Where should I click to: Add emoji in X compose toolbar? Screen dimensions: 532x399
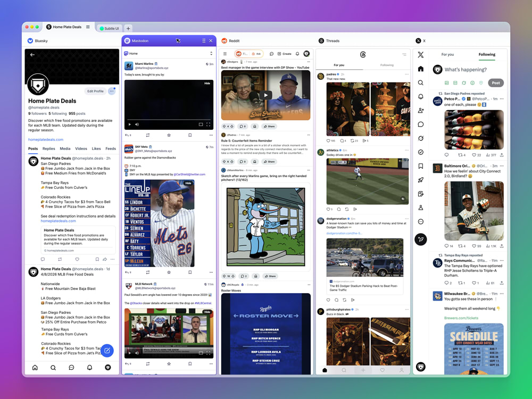click(x=472, y=83)
